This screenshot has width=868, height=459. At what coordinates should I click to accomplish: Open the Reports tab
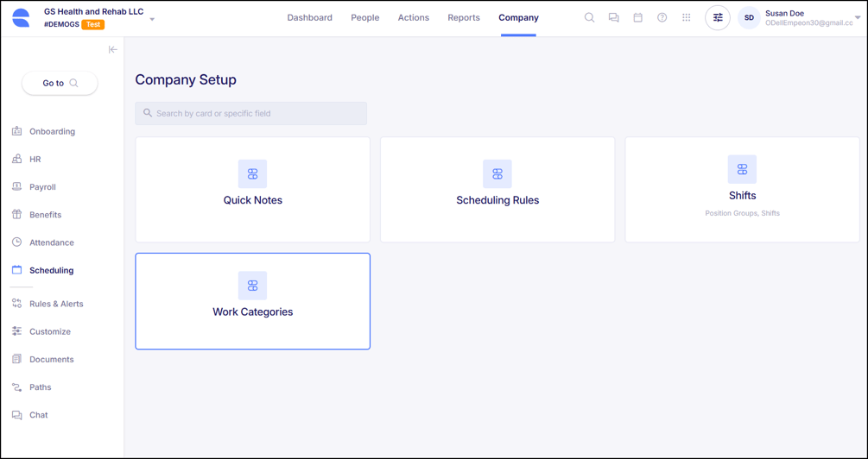(464, 17)
